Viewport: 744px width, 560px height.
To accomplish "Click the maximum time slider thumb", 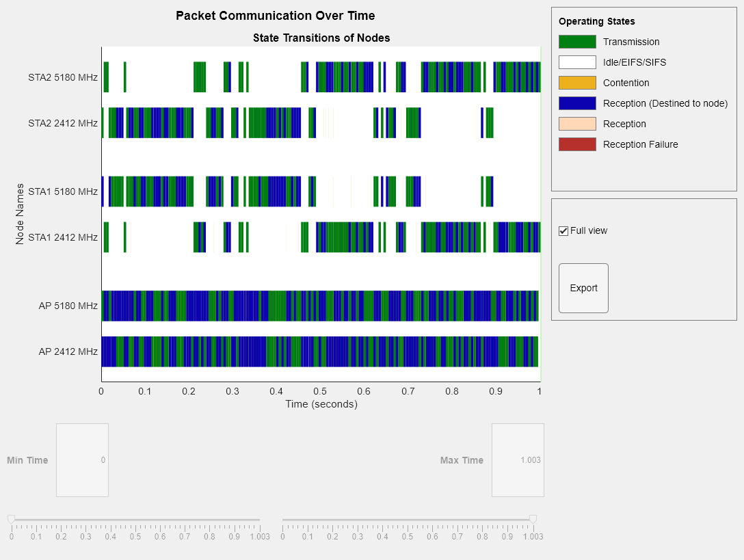I will pyautogui.click(x=533, y=520).
